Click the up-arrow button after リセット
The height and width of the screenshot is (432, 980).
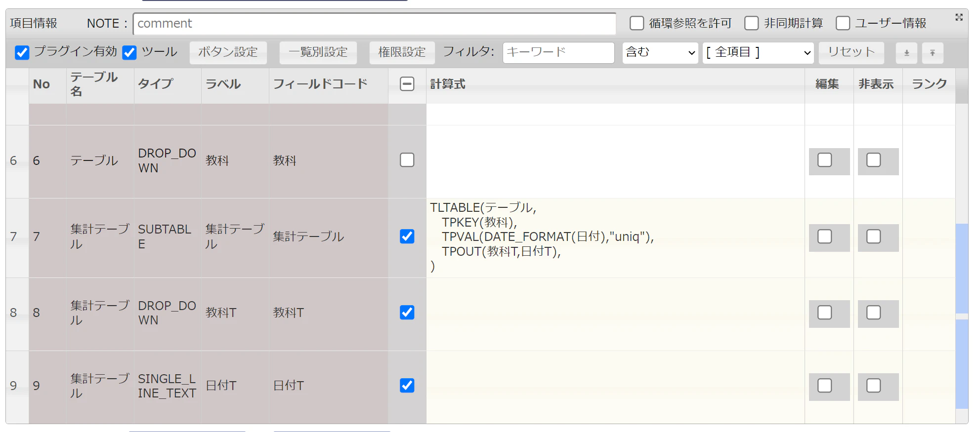[933, 53]
